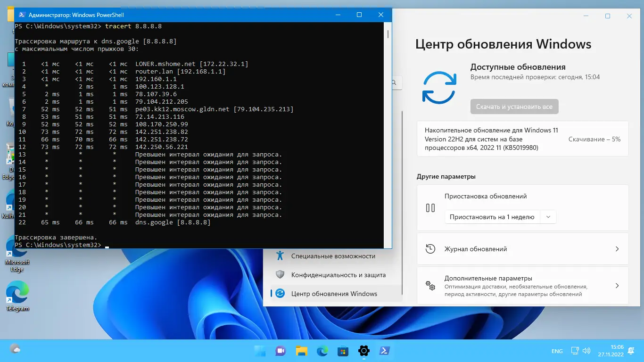
Task: Click the hop 10 address "142.251.238.82"
Action: click(x=162, y=132)
